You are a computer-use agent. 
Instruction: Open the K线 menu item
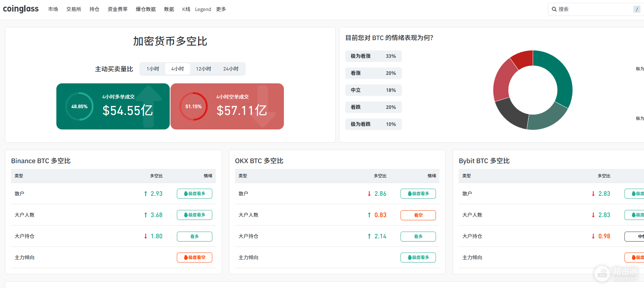pyautogui.click(x=186, y=9)
